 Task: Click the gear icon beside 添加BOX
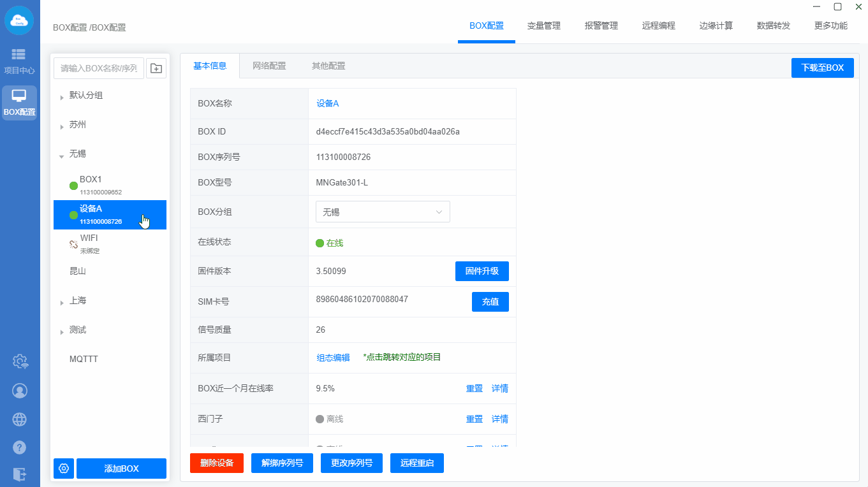coord(64,469)
